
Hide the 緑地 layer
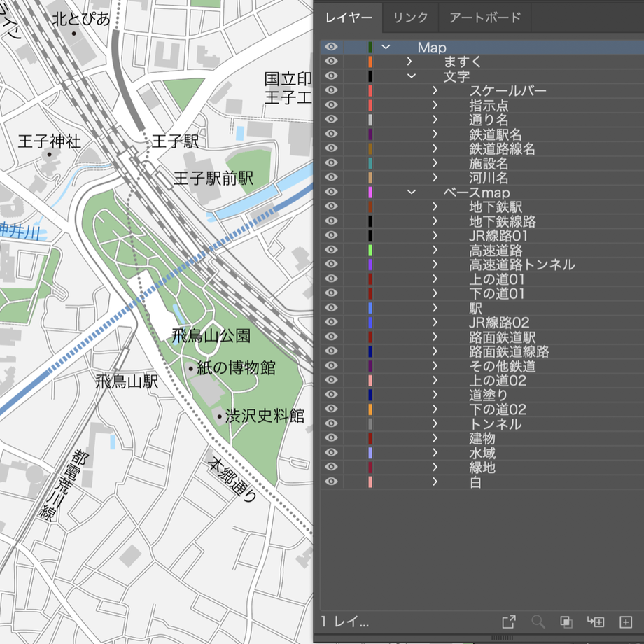pyautogui.click(x=331, y=467)
